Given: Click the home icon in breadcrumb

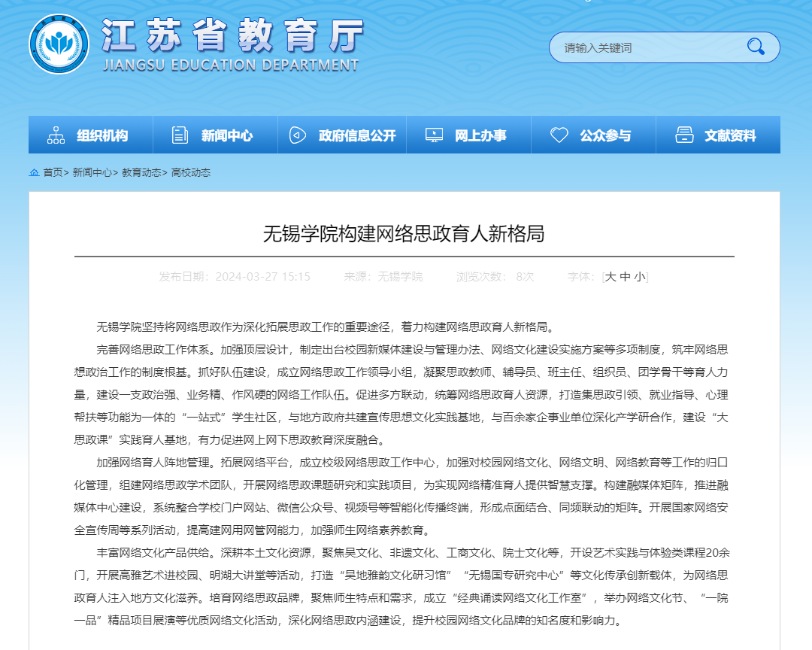Looking at the screenshot, I should pyautogui.click(x=34, y=173).
